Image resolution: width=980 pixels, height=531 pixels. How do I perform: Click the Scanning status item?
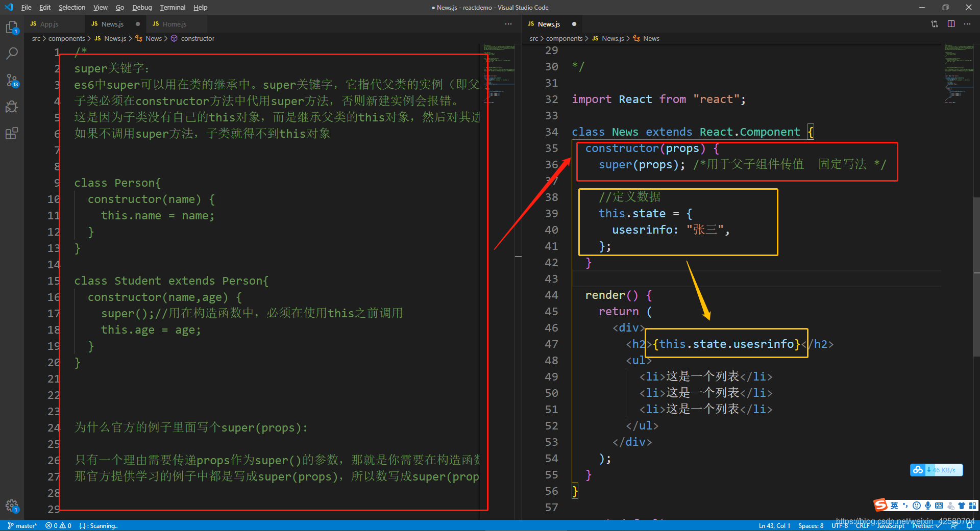point(99,525)
